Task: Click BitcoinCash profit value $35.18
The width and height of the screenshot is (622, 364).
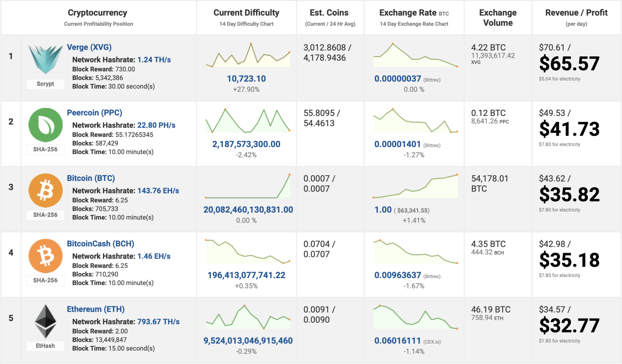Action: coord(569,260)
